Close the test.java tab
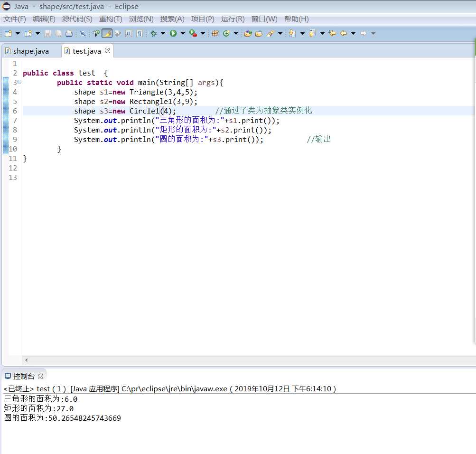 [107, 51]
